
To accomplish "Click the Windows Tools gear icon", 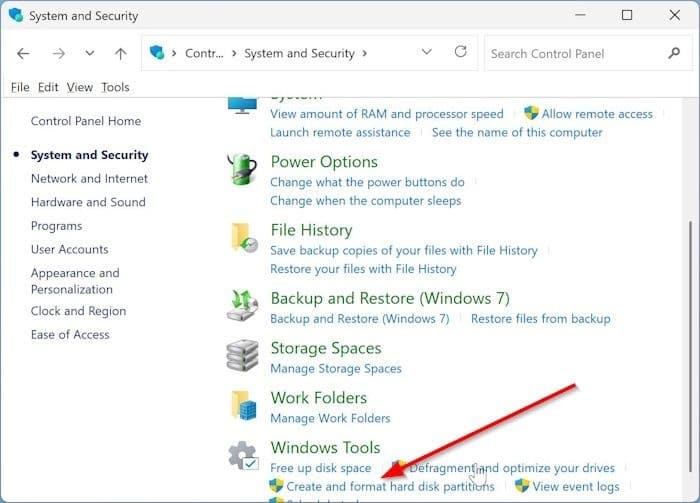I will (x=243, y=457).
